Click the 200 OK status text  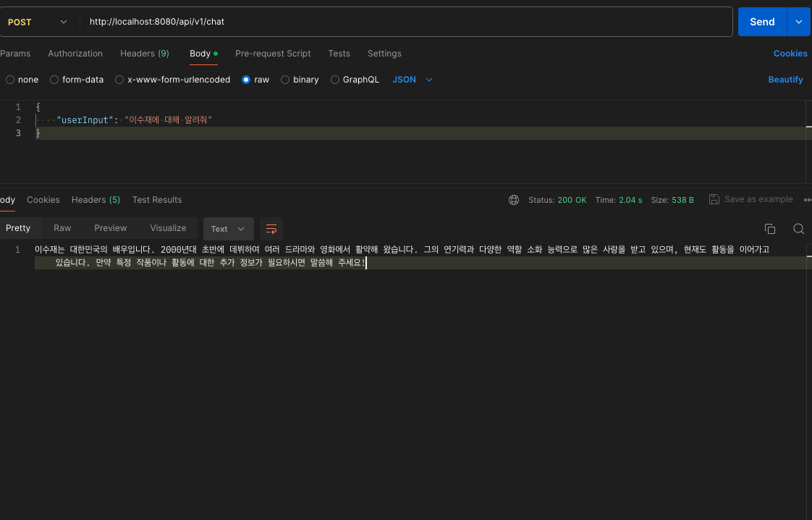572,200
